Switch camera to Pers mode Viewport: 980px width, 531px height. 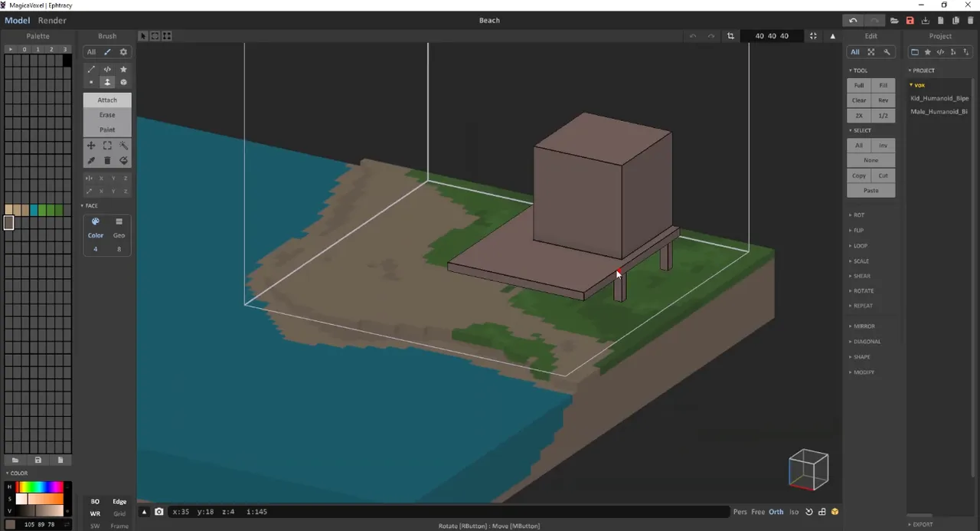[x=740, y=512]
